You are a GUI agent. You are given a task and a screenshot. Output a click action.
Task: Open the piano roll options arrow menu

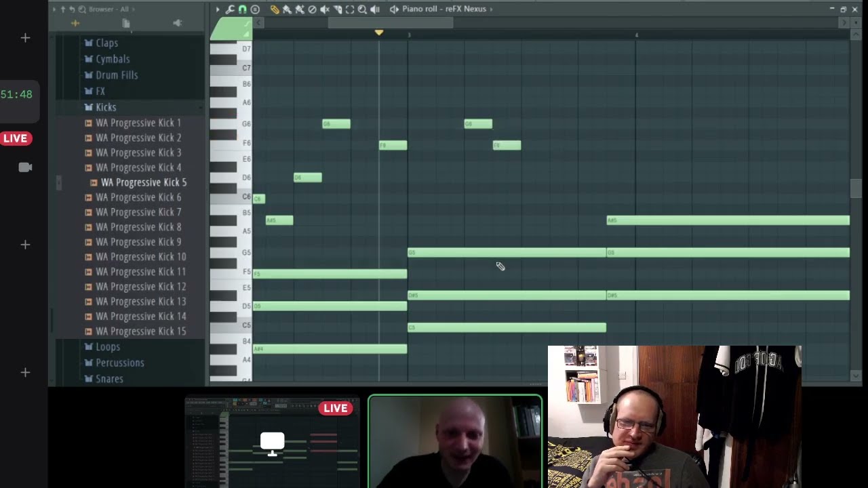click(218, 9)
